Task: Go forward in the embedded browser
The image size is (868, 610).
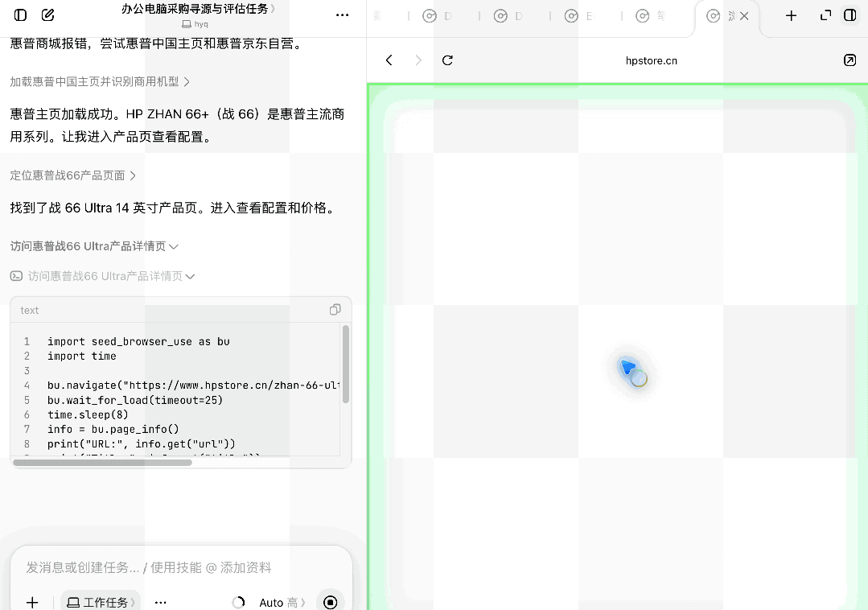Action: pos(418,60)
